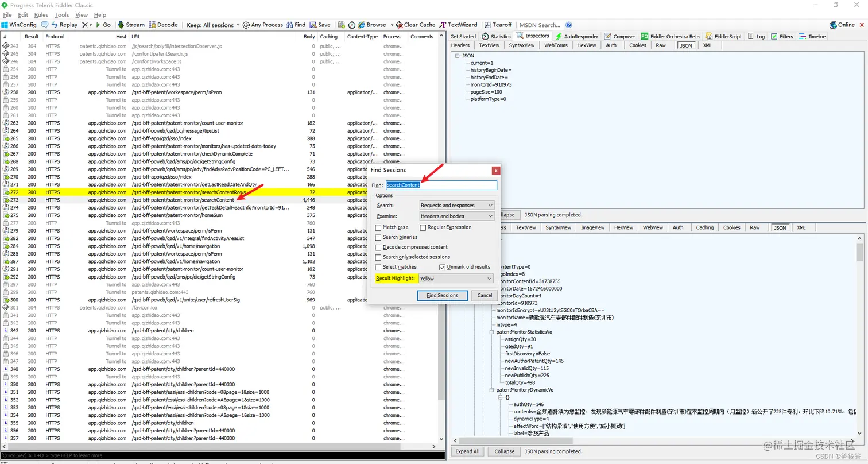Open the View menu
This screenshot has height=464, width=868.
tap(82, 14)
